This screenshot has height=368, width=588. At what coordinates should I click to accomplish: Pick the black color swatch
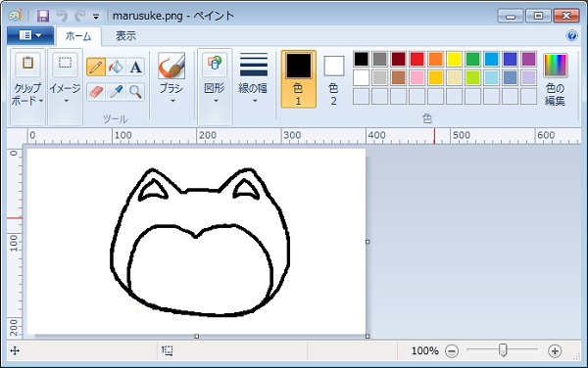(x=361, y=59)
